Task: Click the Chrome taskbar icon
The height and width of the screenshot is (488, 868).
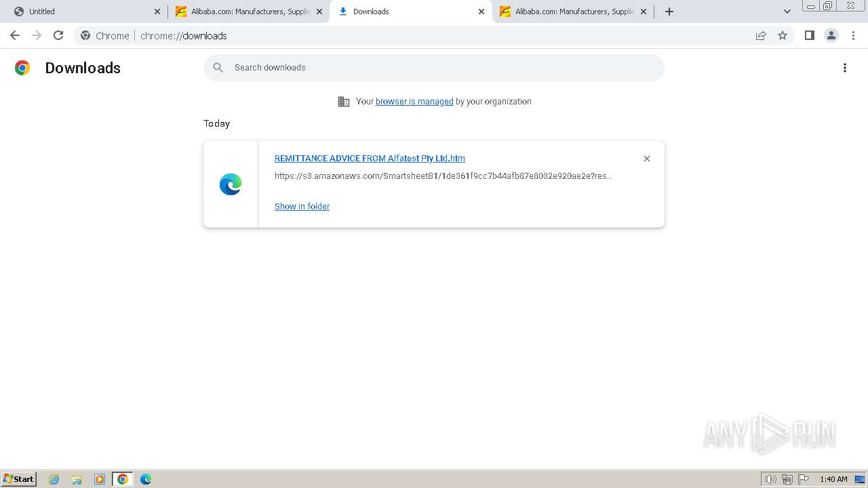Action: 123,479
